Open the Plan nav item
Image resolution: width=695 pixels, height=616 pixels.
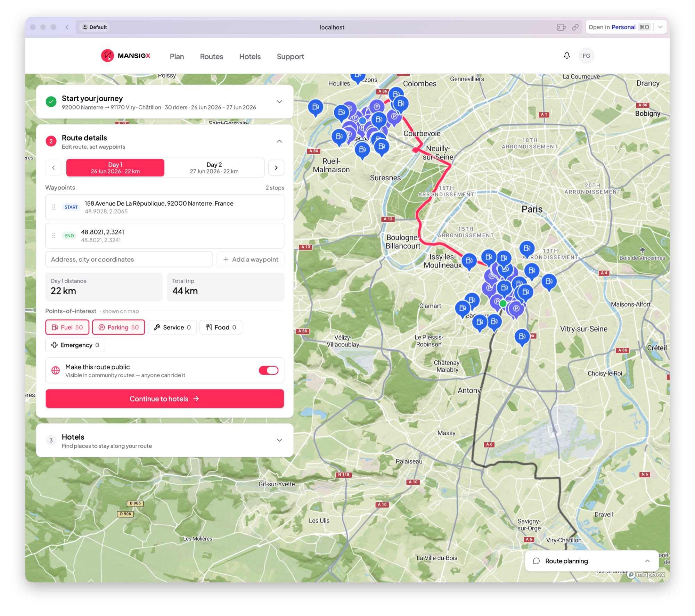(x=177, y=56)
